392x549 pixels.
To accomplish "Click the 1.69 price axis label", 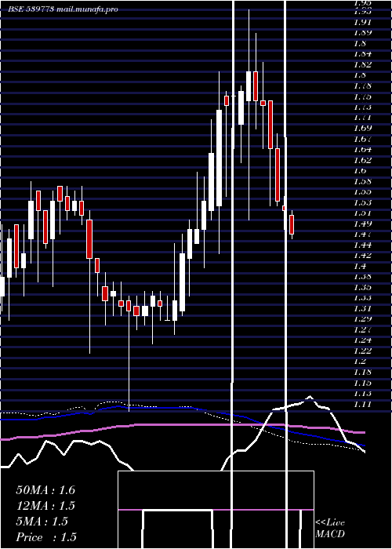I will [x=362, y=128].
